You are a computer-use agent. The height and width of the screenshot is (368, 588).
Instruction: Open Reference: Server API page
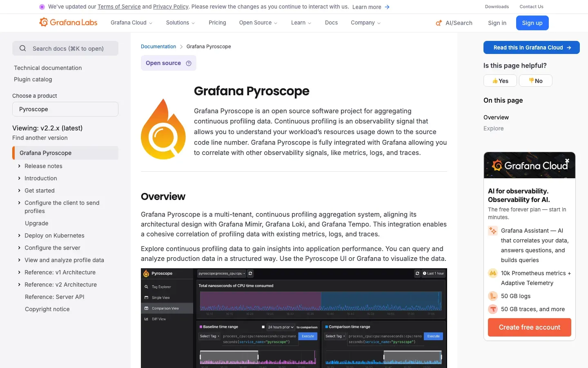tap(54, 297)
